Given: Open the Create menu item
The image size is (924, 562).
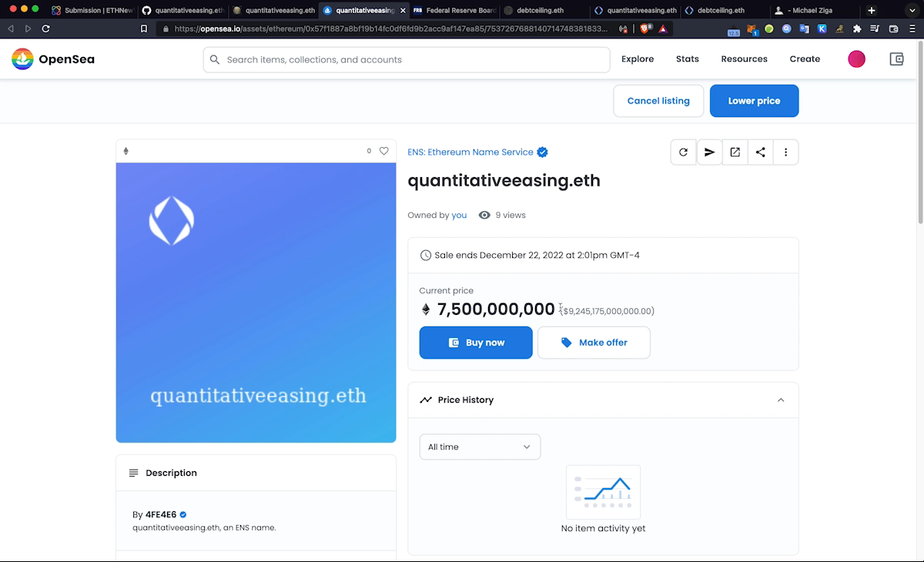Looking at the screenshot, I should (x=805, y=59).
